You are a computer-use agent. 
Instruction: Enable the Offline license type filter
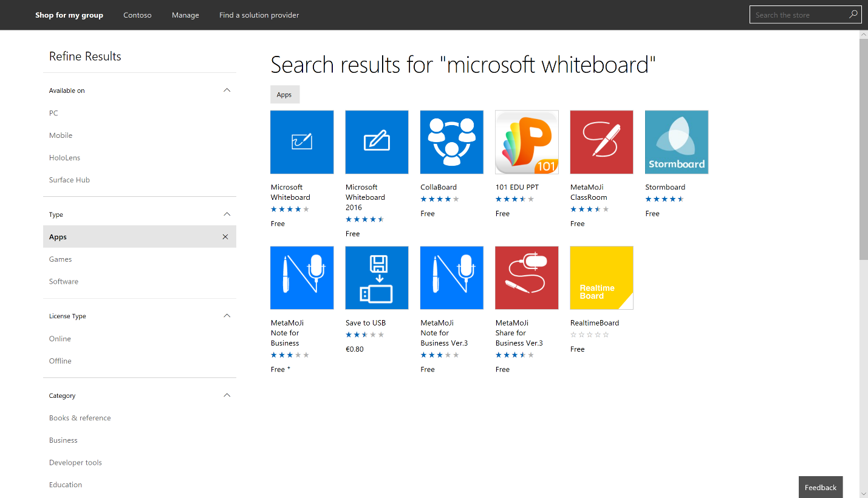pos(60,360)
